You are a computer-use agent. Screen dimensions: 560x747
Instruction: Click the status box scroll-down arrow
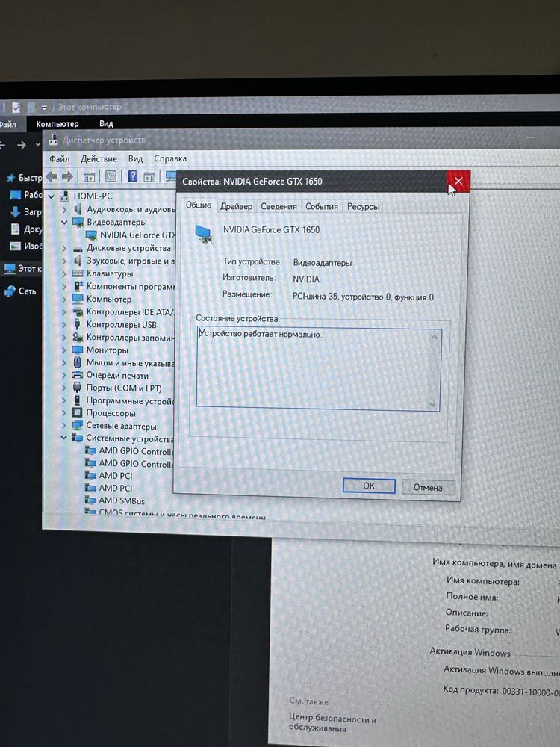click(x=432, y=404)
